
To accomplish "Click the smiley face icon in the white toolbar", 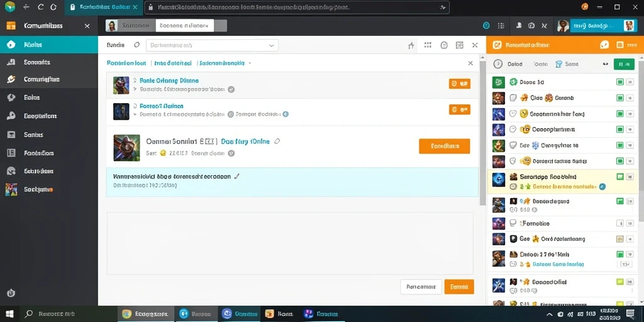I will [x=444, y=45].
